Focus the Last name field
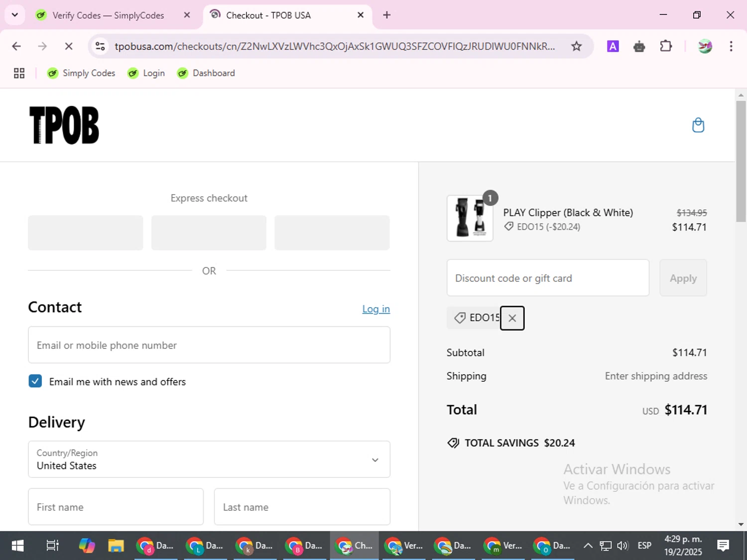Screen dimensions: 747x560 click(302, 507)
